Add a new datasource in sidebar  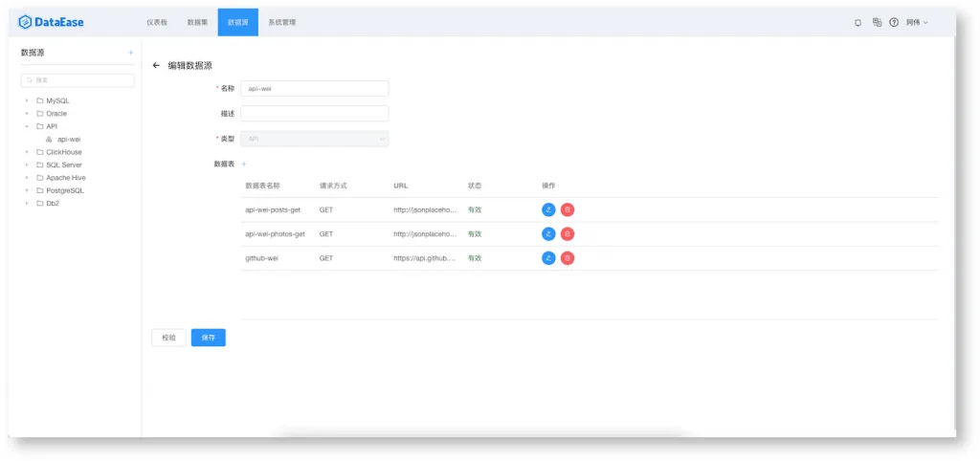point(130,54)
